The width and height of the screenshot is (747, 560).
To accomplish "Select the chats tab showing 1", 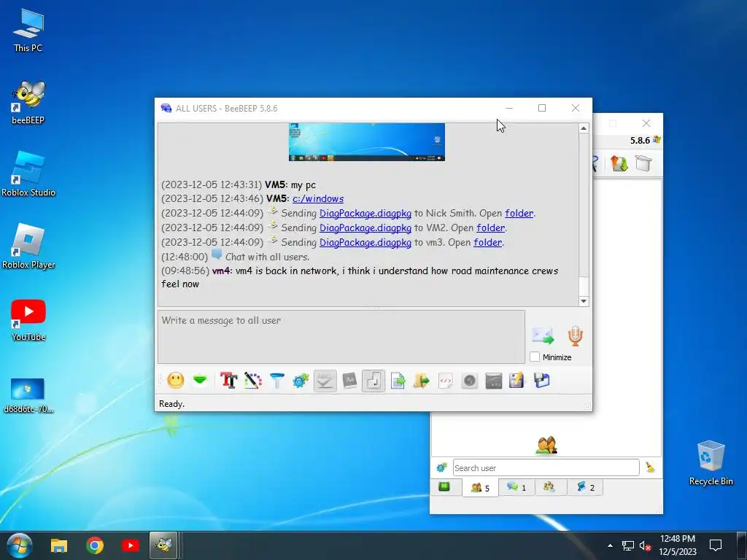I will (516, 487).
